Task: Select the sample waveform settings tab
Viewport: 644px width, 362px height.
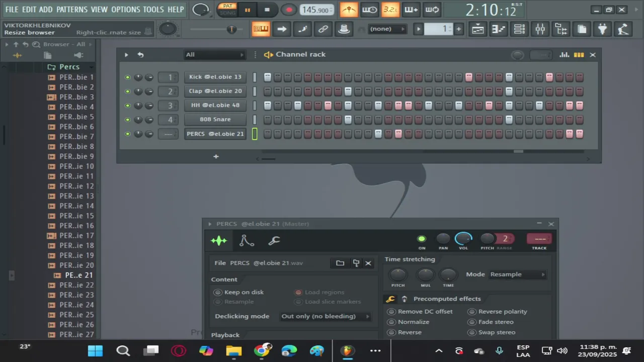Action: (x=219, y=241)
